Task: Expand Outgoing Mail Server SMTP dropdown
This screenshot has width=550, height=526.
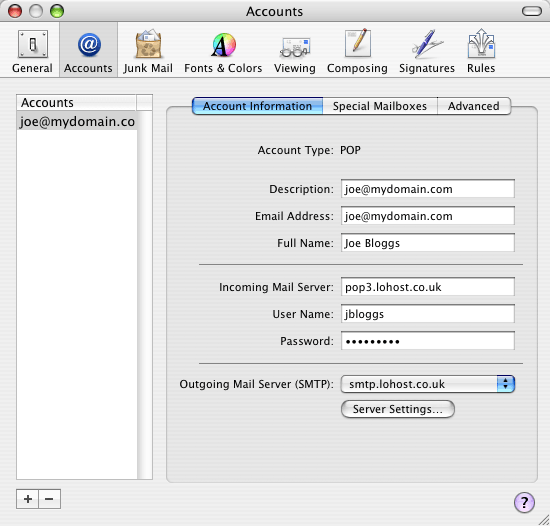Action: tap(428, 384)
